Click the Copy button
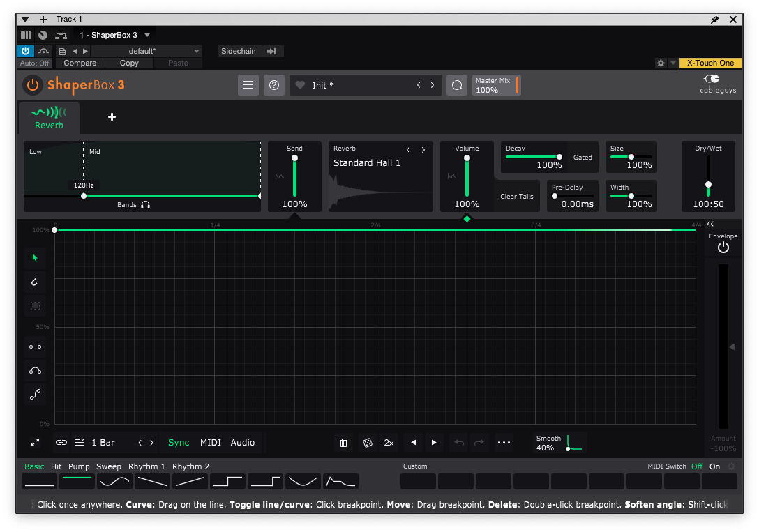This screenshot has height=532, width=759. tap(129, 63)
